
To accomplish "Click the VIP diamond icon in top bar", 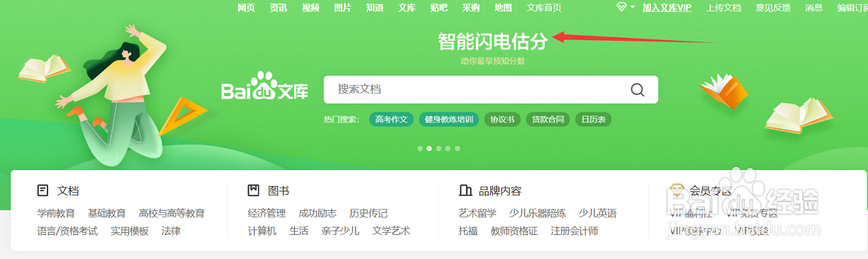I will click(621, 7).
